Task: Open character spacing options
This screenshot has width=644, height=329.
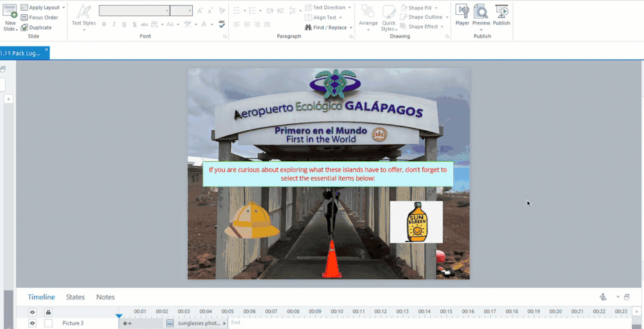Action: 157,25
